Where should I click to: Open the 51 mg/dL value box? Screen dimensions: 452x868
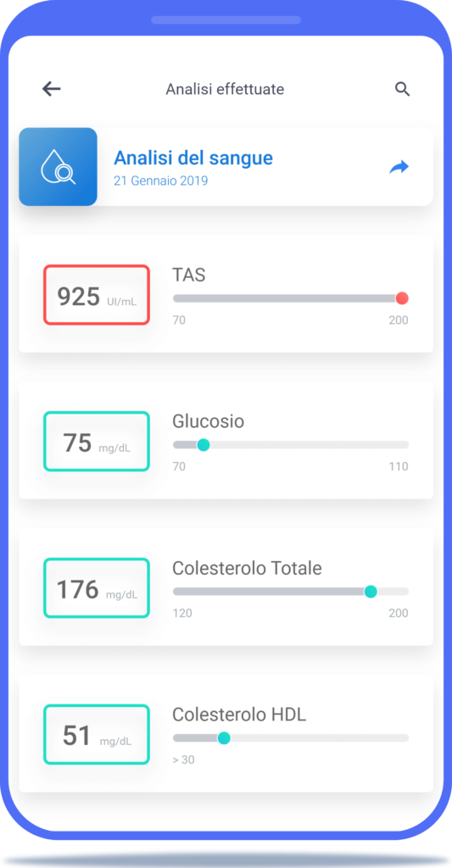[x=97, y=735]
